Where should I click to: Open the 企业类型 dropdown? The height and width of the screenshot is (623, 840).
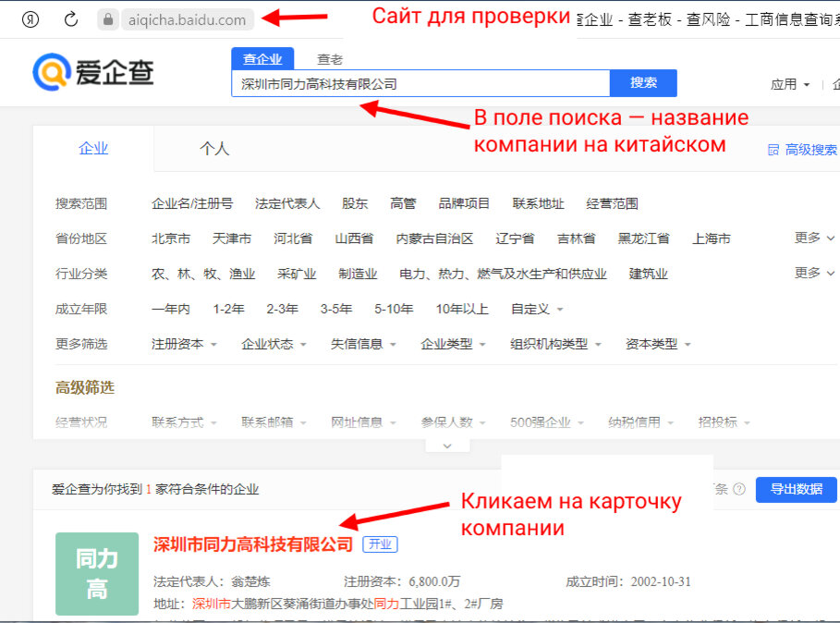pyautogui.click(x=453, y=344)
